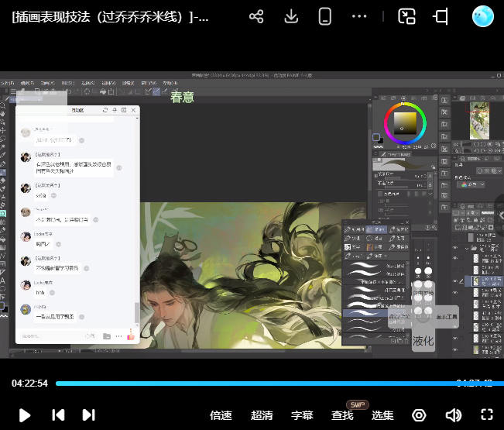Refresh the chat window with the circular arrow

[105, 110]
